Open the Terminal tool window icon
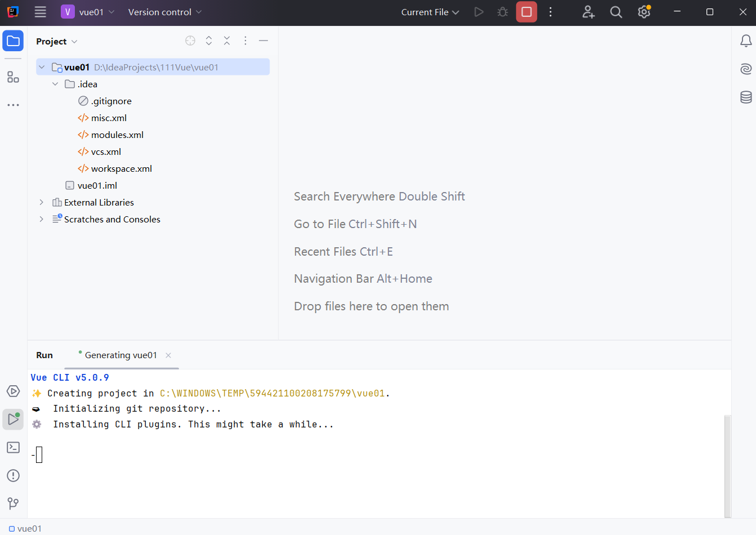The width and height of the screenshot is (756, 535). 13,447
